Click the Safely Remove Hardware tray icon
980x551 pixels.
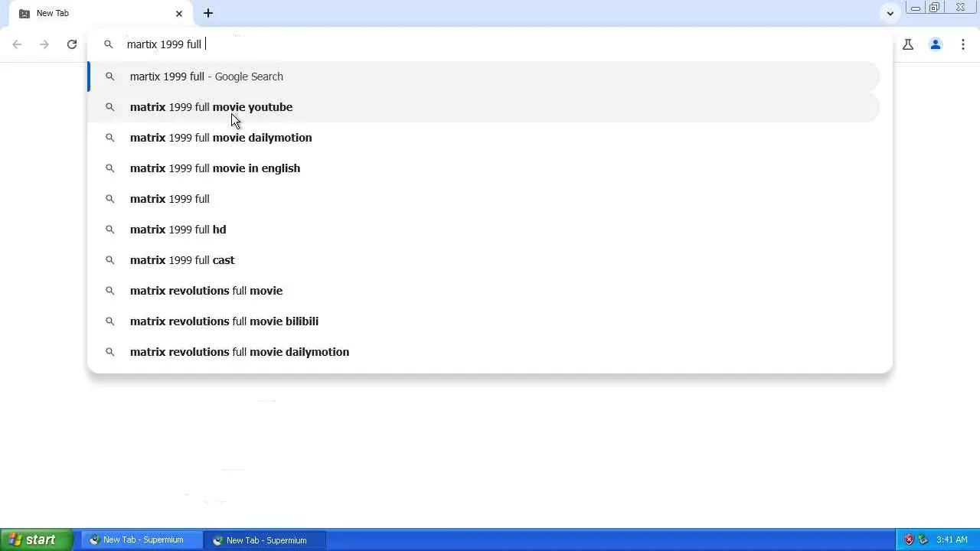[923, 540]
